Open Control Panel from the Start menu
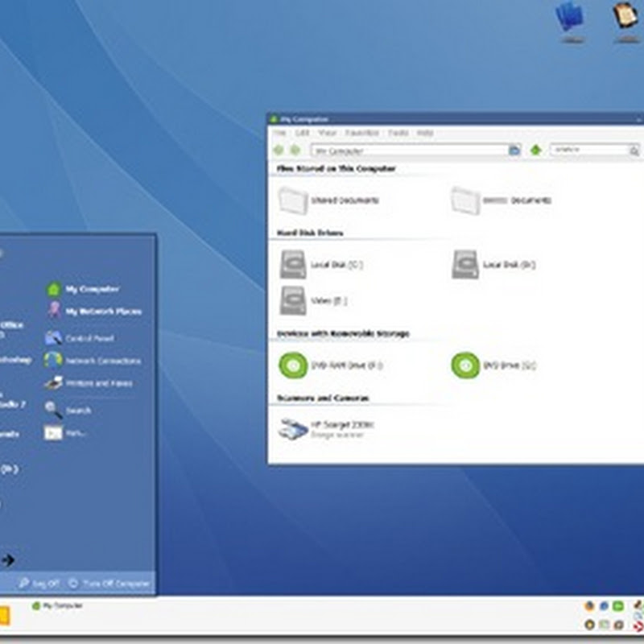This screenshot has width=644, height=644. pyautogui.click(x=80, y=338)
